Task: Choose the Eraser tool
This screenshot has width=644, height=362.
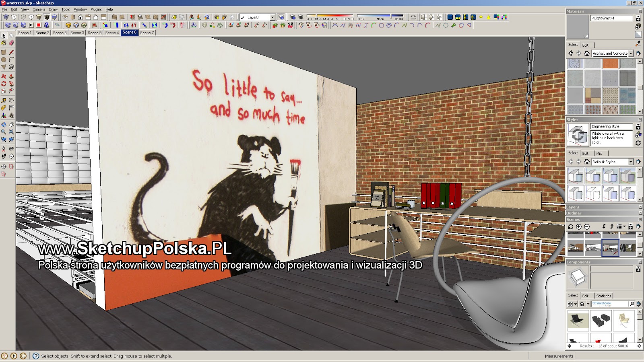Action: pos(11,43)
